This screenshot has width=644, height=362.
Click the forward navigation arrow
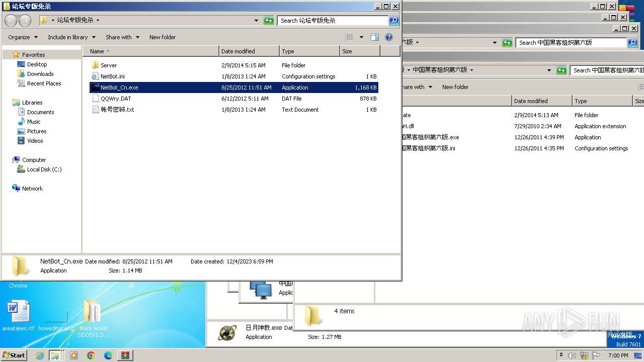pos(25,21)
